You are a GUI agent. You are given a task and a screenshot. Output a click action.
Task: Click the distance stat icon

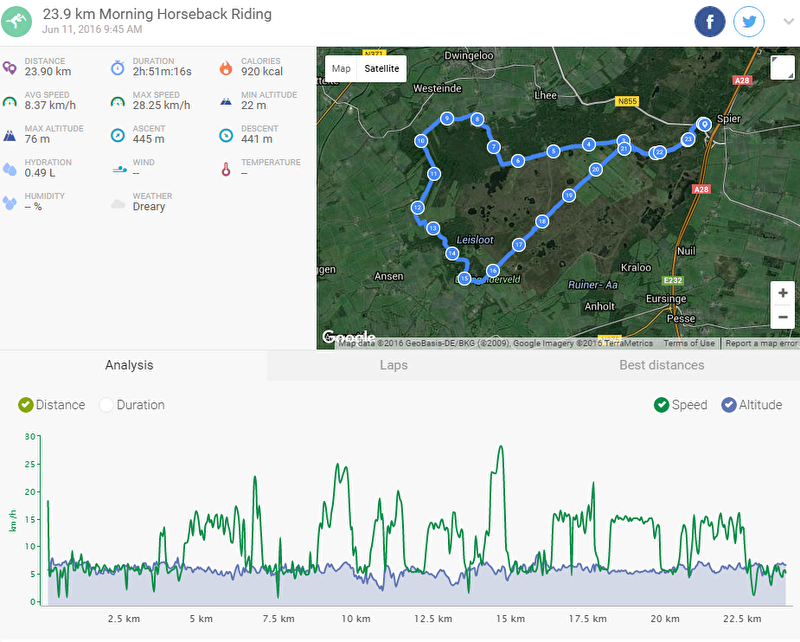pos(10,67)
